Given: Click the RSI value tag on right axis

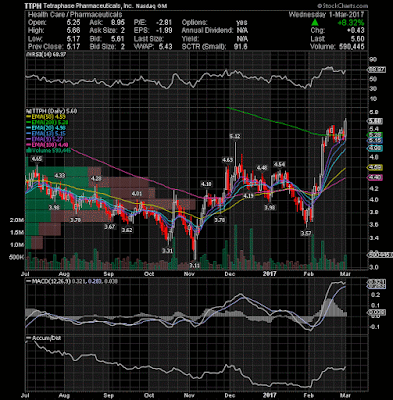Looking at the screenshot, I should (x=377, y=70).
